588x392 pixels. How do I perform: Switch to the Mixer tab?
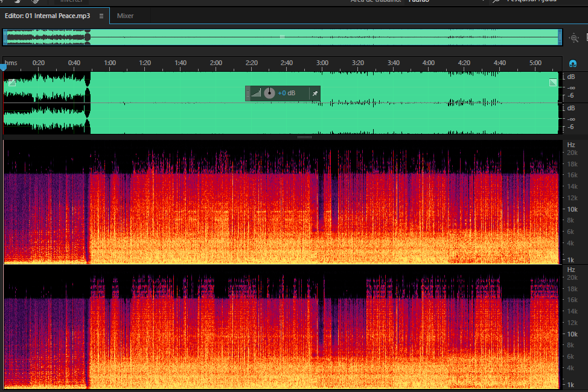(125, 16)
